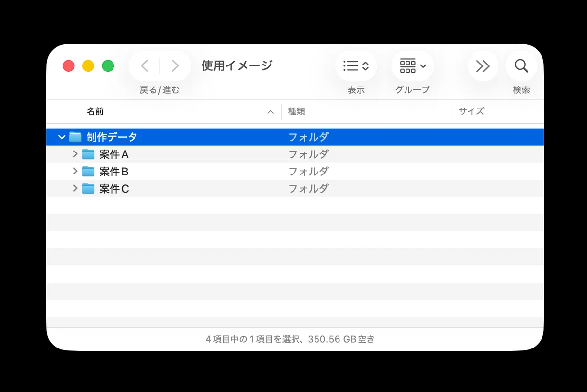The height and width of the screenshot is (392, 587).
Task: Click the 制作データ folder name
Action: pyautogui.click(x=112, y=137)
